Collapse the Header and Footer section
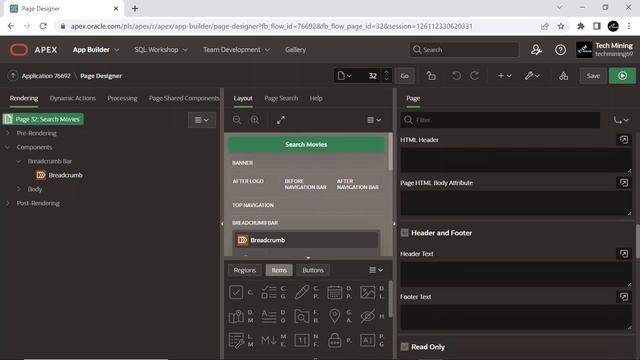The image size is (640, 360). 404,233
